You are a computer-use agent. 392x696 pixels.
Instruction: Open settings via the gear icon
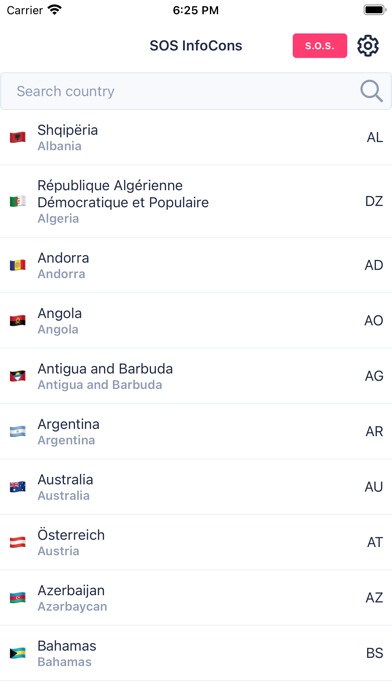368,46
